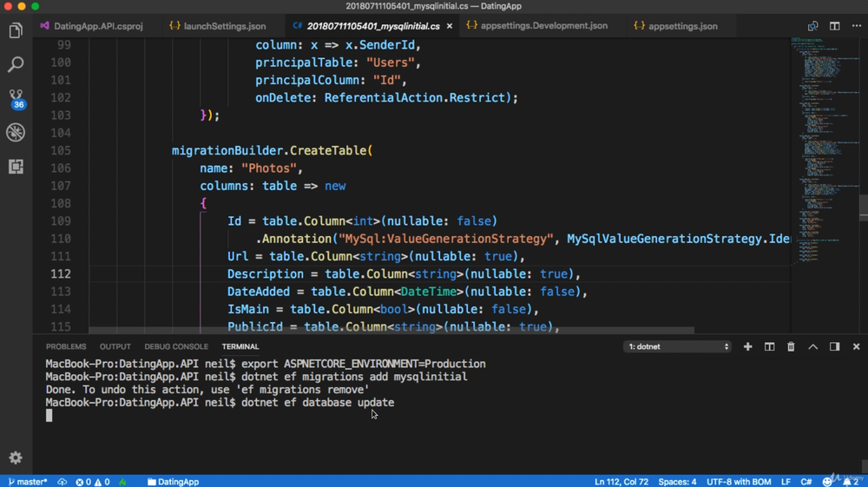Screen dimensions: 868x487
Task: Open the PROBLEMS panel tab
Action: (x=66, y=346)
